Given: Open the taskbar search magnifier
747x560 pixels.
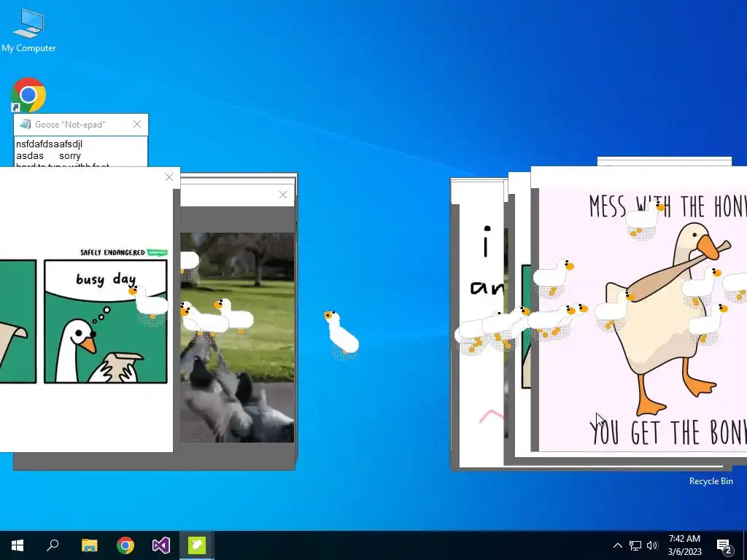Looking at the screenshot, I should tap(53, 545).
